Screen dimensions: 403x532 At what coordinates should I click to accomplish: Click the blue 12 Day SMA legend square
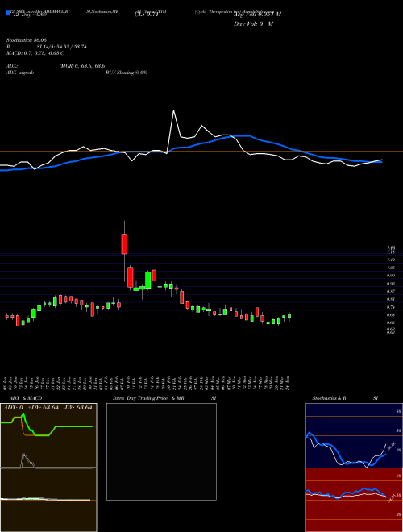pos(9,14)
